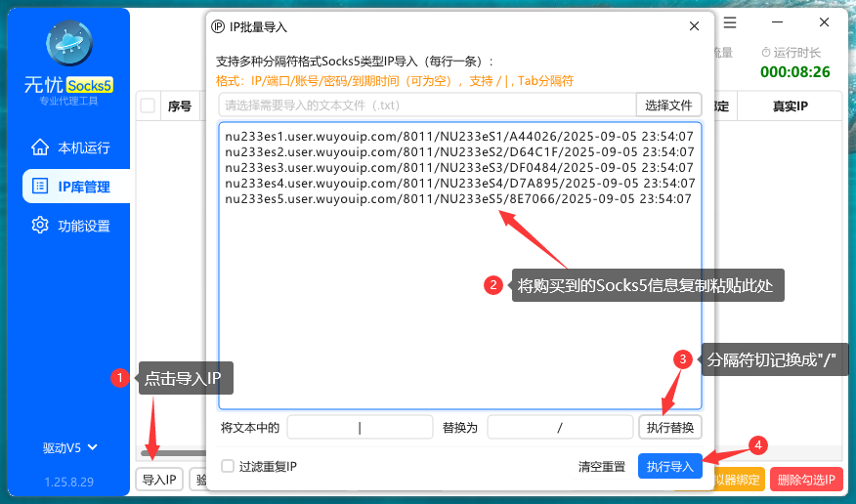Enable the 过滤重复IP checkbox
856x504 pixels.
[228, 467]
